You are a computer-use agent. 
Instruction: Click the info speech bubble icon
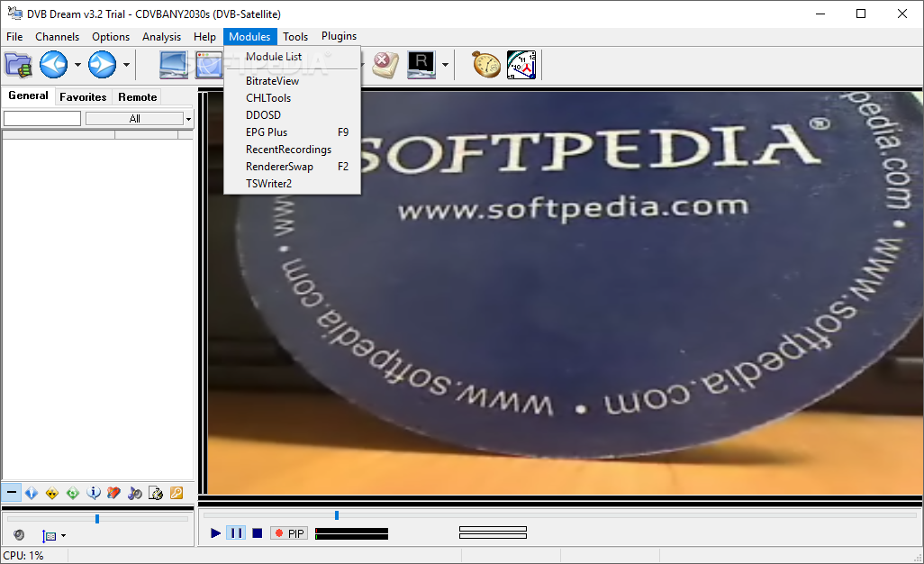94,493
